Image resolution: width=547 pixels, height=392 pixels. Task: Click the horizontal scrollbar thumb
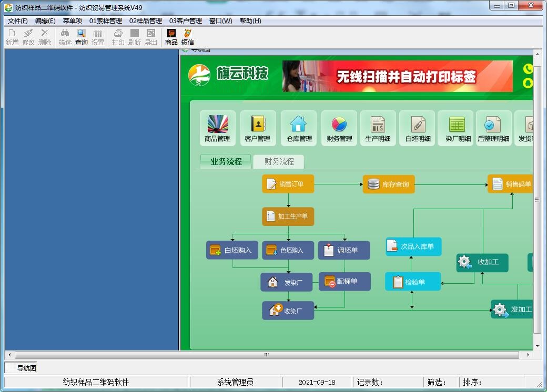pos(267,355)
